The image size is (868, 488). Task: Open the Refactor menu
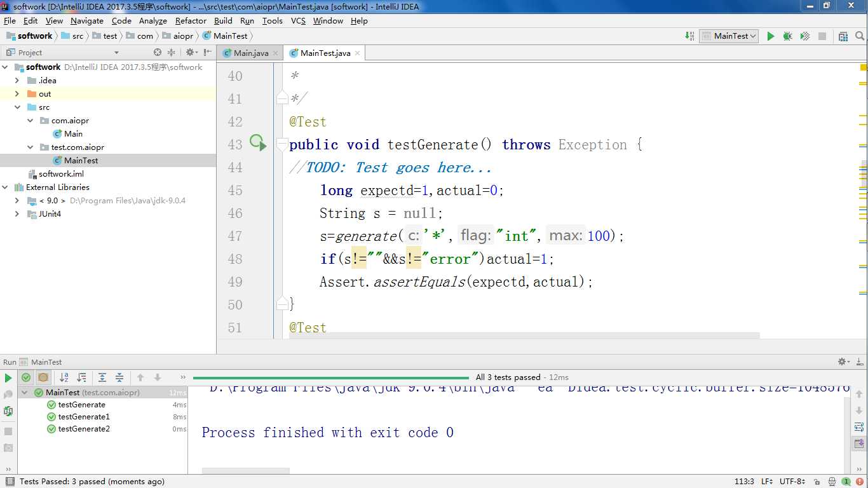click(191, 21)
